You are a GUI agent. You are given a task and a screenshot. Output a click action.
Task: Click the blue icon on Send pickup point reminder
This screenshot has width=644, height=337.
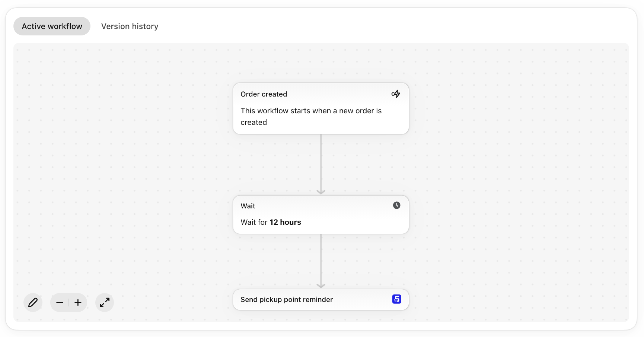(397, 299)
